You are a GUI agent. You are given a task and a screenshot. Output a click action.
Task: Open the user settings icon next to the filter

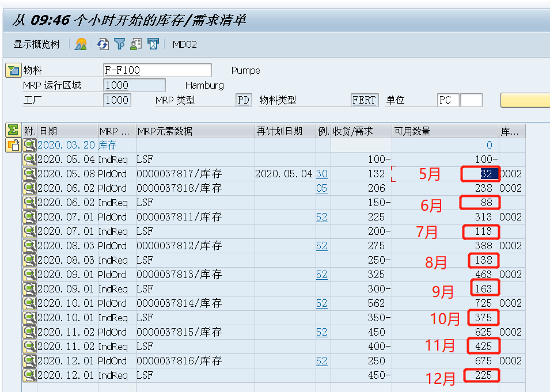pos(136,44)
